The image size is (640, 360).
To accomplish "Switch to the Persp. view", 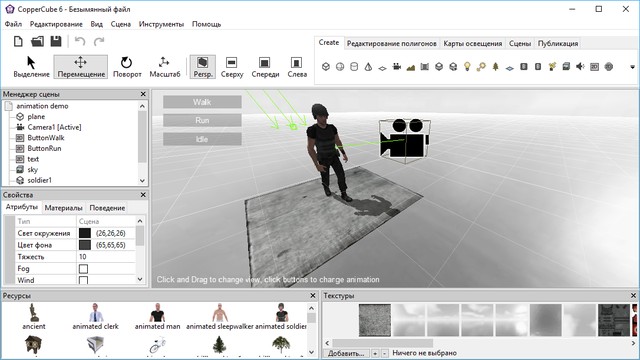I will pos(203,67).
